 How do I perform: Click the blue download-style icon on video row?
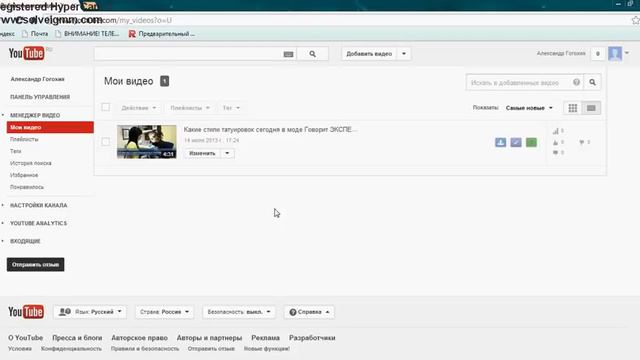(500, 142)
